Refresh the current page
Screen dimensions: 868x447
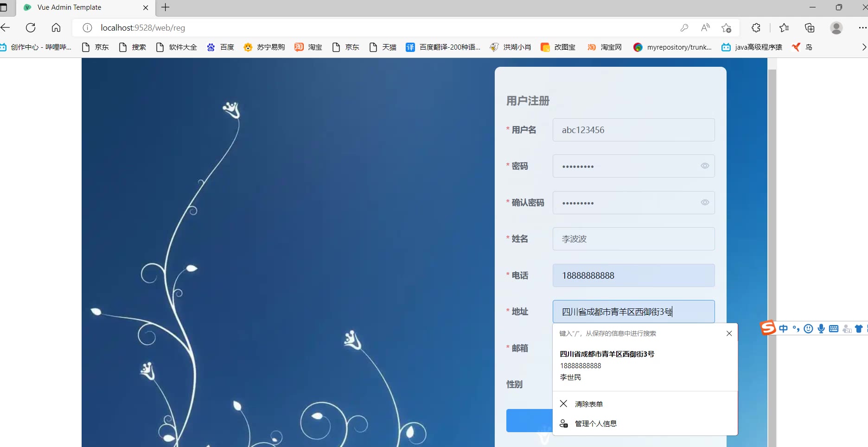click(31, 28)
